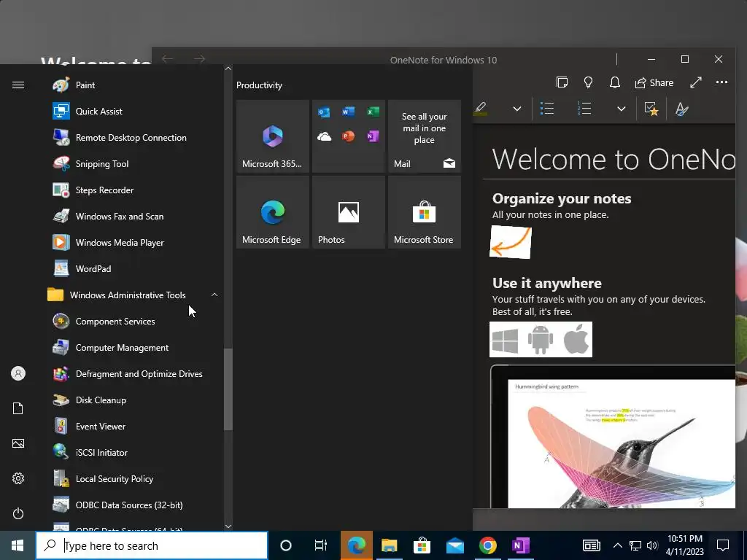Open Documents from Start sidebar

pyautogui.click(x=18, y=408)
